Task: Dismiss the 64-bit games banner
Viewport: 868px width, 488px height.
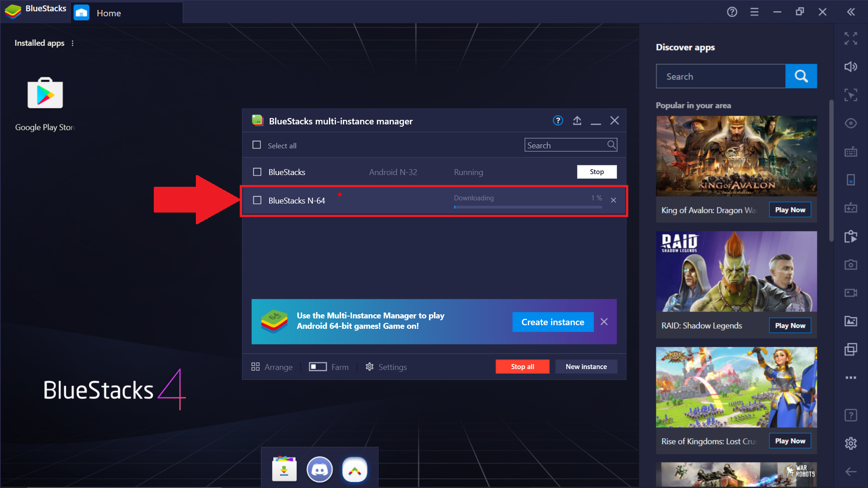Action: tap(604, 322)
